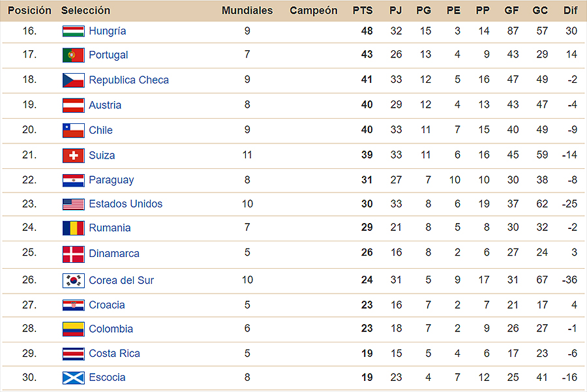Click the Chile flag icon

(x=73, y=130)
